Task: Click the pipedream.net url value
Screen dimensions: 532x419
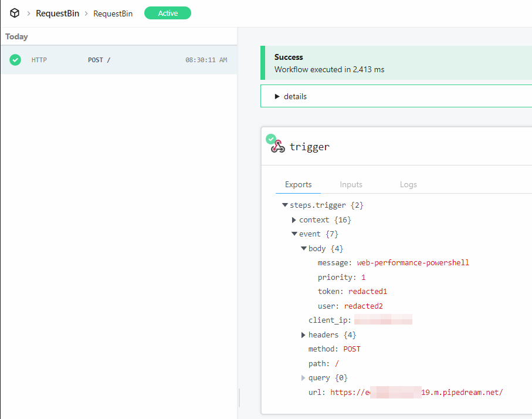Action: (416, 393)
